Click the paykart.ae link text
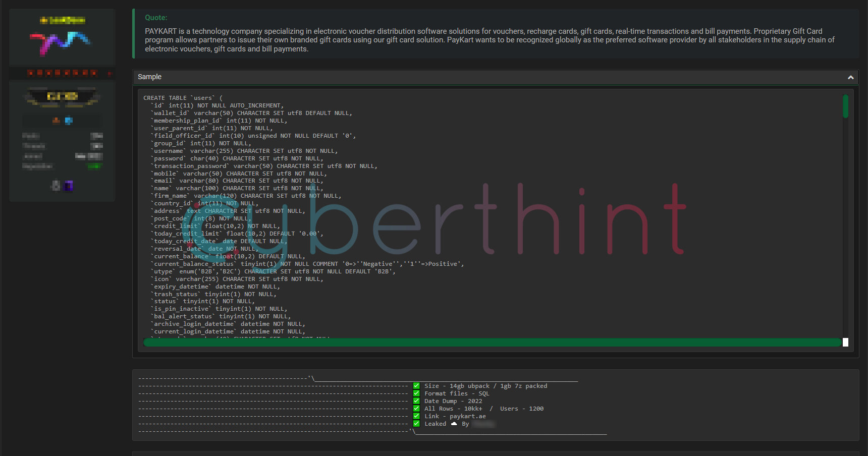This screenshot has width=868, height=456. [x=468, y=416]
